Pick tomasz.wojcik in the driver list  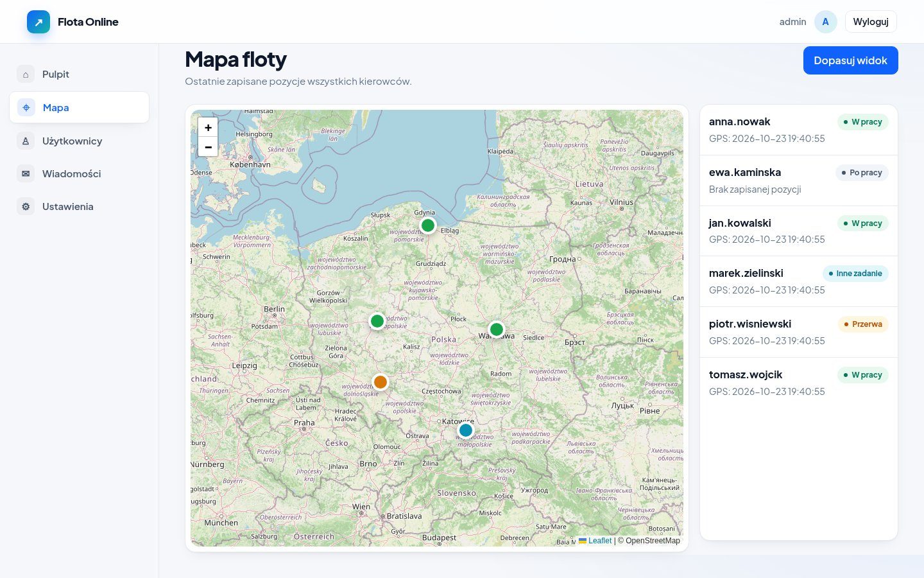click(799, 383)
